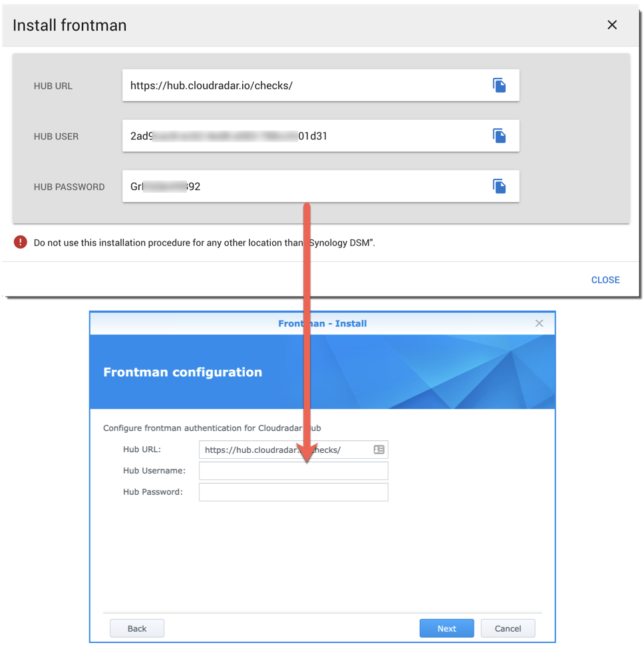644x647 pixels.
Task: Cancel the Frontman installation
Action: pyautogui.click(x=508, y=628)
